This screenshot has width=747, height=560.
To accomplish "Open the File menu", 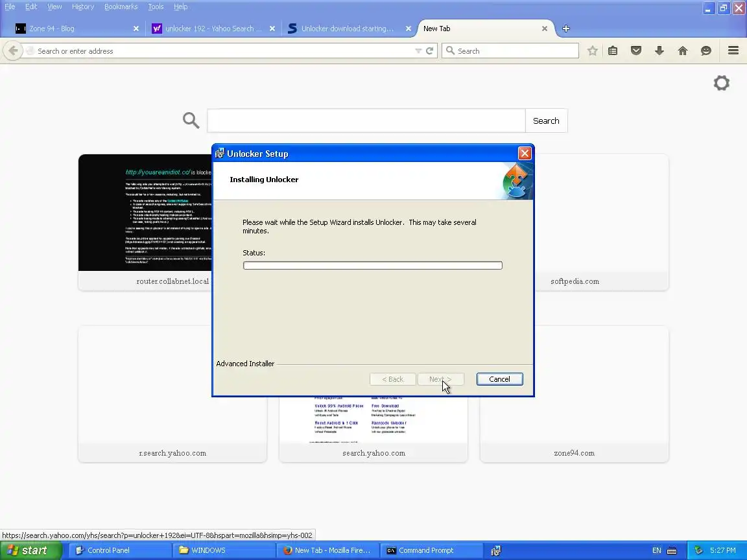I will point(10,6).
